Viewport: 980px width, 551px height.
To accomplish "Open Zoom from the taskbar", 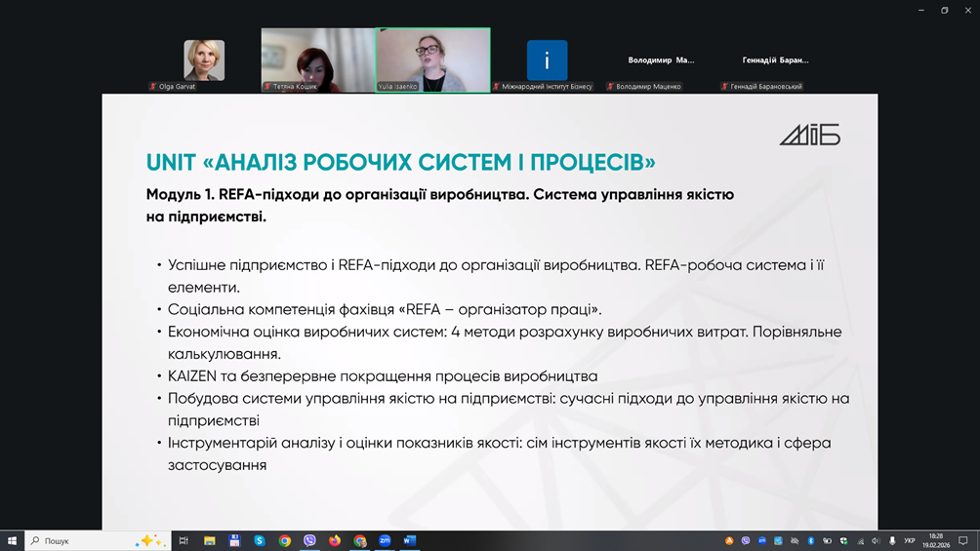I will [x=385, y=540].
